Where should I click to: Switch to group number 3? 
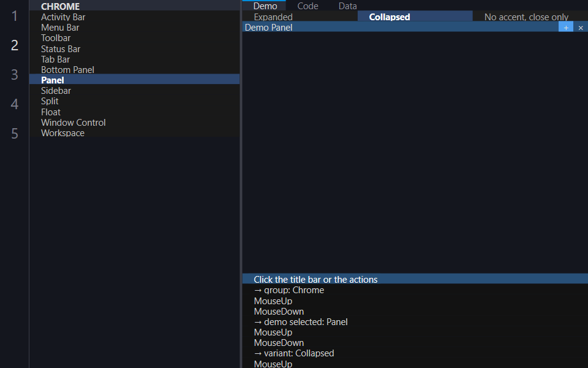pyautogui.click(x=15, y=74)
